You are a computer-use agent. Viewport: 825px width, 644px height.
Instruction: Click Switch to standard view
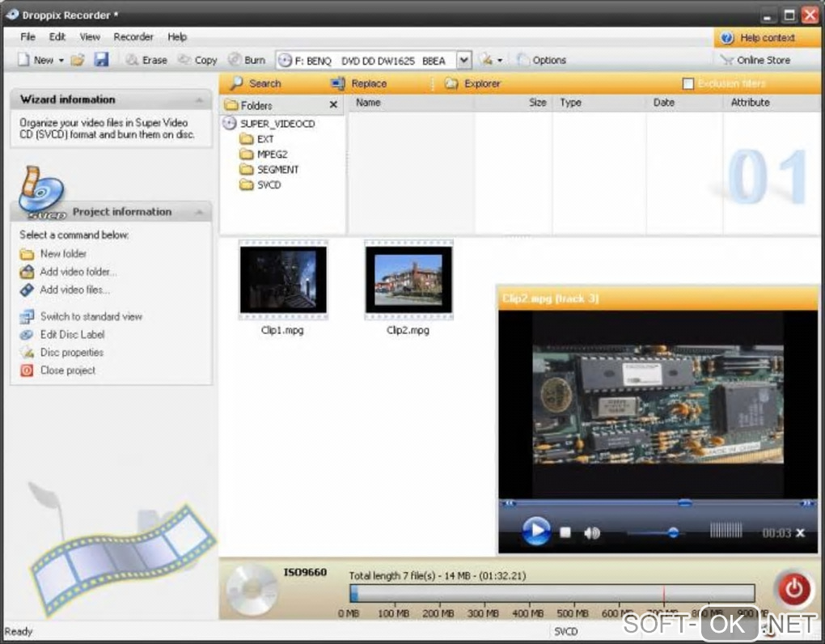tap(91, 316)
